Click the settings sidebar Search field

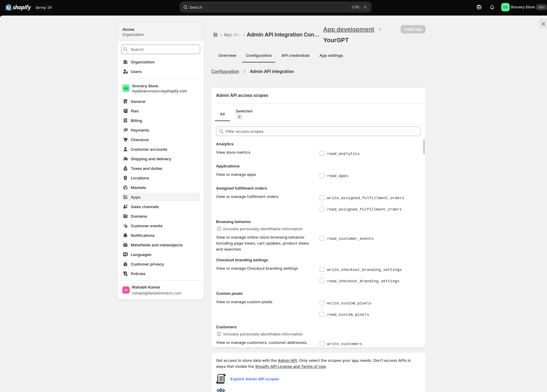161,49
